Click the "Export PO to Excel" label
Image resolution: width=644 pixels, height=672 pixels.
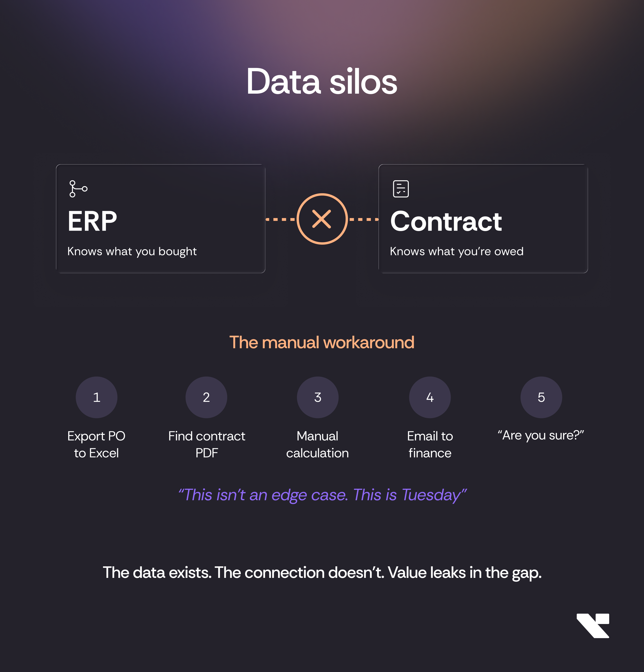[x=97, y=444]
